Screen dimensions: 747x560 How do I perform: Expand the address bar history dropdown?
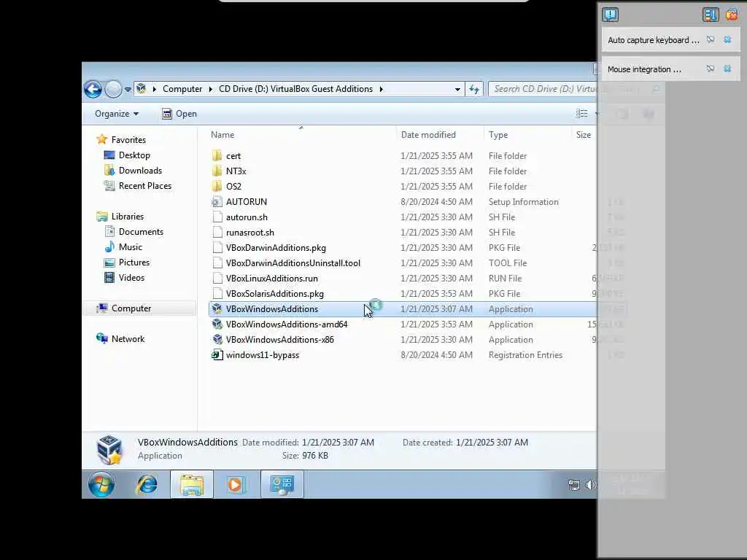pyautogui.click(x=457, y=89)
